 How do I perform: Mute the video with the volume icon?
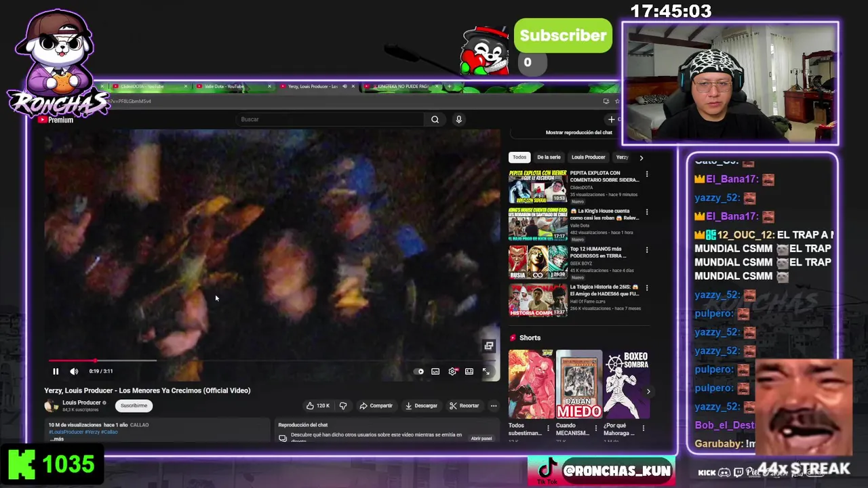[74, 371]
